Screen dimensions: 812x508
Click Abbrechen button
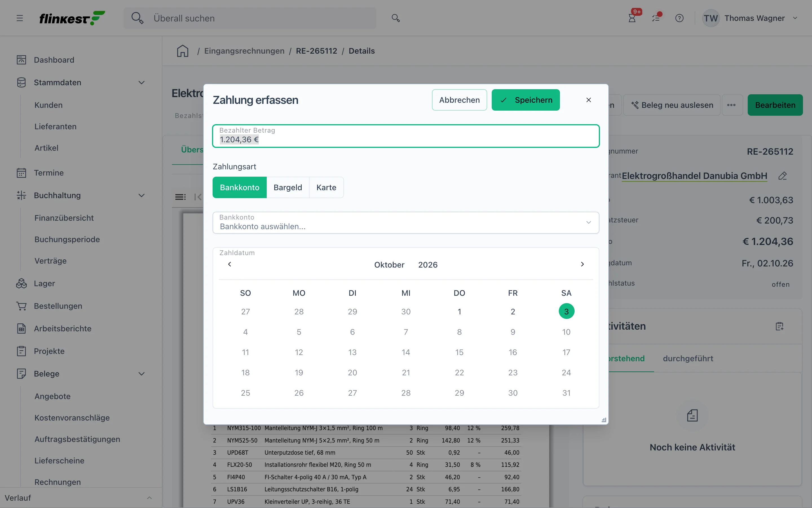pos(459,100)
